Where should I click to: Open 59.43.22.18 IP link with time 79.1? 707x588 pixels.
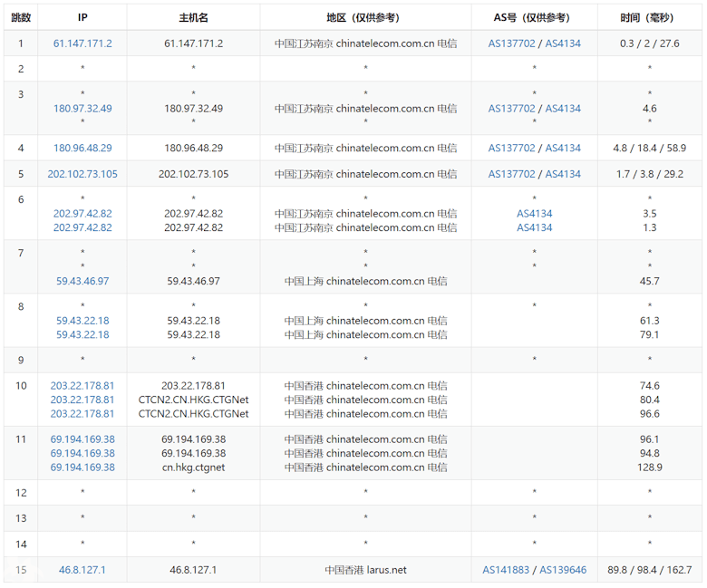82,334
